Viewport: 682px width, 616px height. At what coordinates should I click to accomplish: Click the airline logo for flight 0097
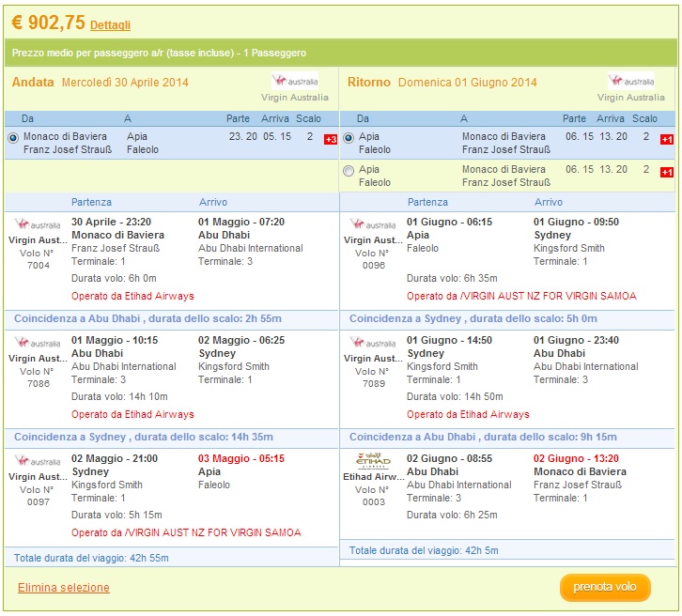click(x=38, y=461)
